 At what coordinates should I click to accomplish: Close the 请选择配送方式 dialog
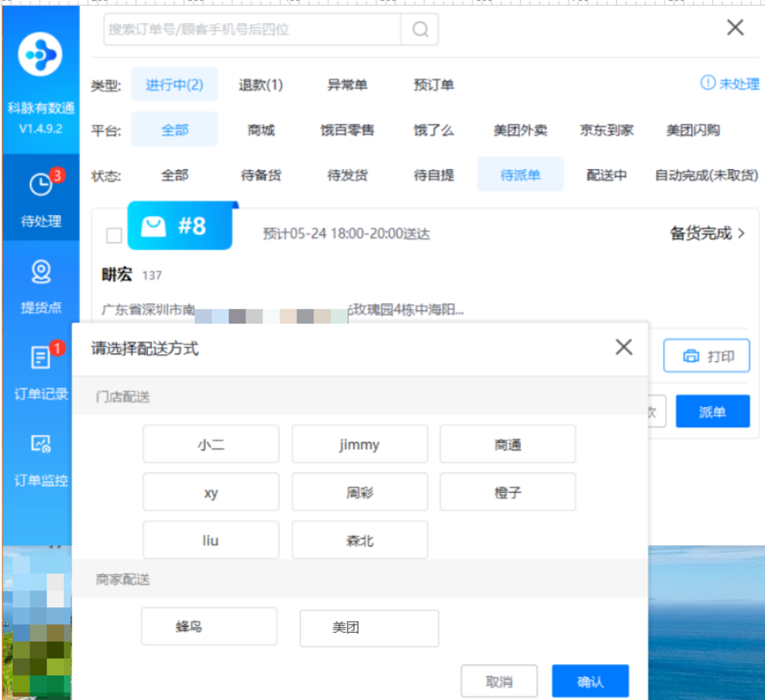623,347
